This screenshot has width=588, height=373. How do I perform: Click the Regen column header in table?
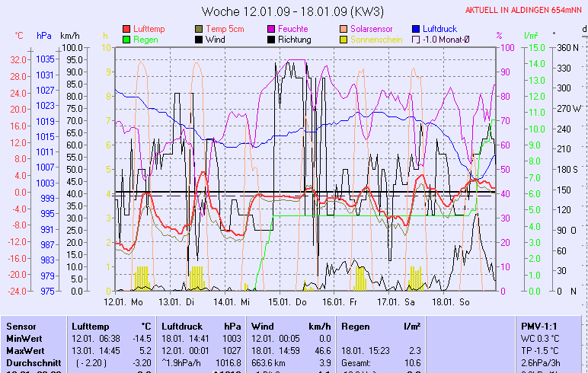356,326
